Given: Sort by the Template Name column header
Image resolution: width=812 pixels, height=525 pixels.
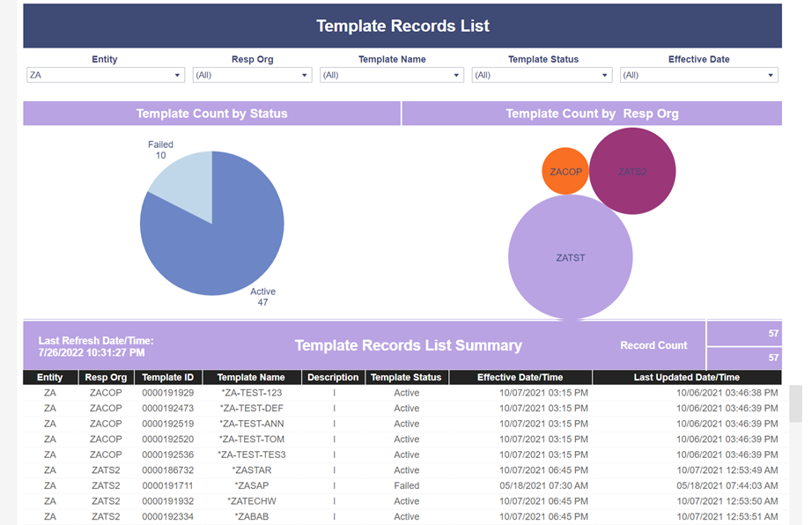Looking at the screenshot, I should tap(251, 377).
